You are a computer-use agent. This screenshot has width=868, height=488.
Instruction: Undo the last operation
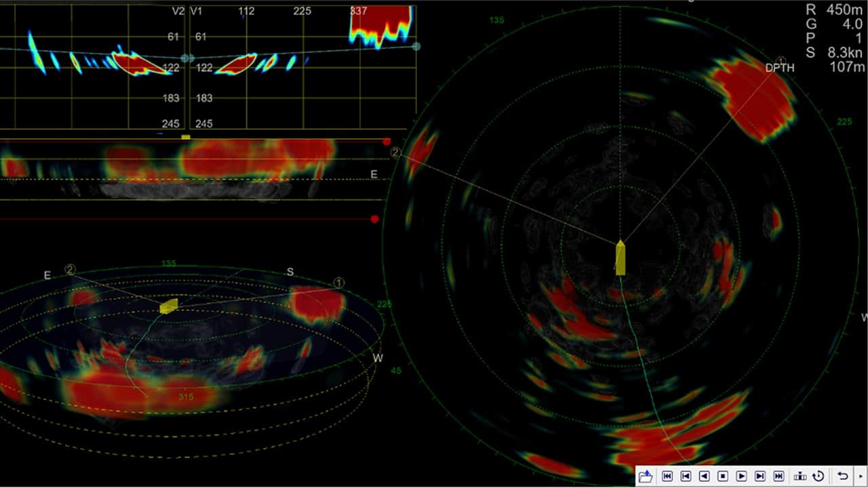(x=844, y=476)
